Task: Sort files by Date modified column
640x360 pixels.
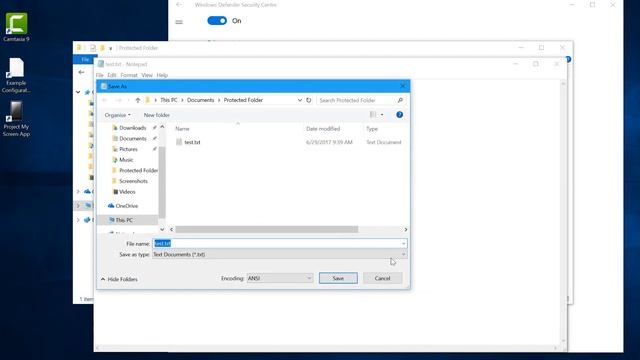Action: pos(323,129)
